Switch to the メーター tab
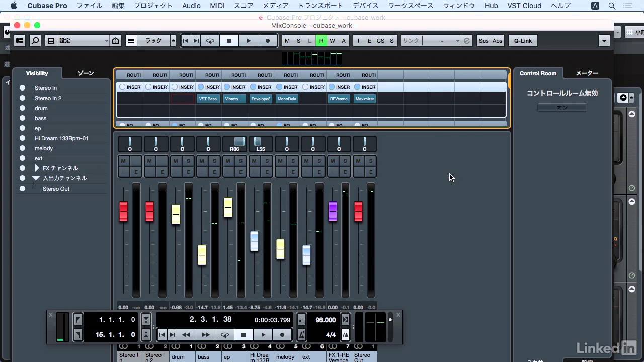The width and height of the screenshot is (644, 362). tap(587, 73)
